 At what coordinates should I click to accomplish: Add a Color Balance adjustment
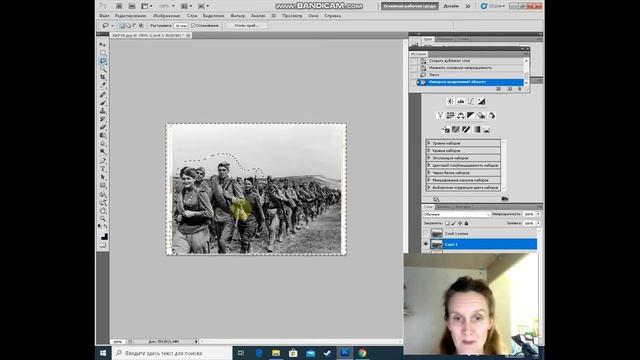click(460, 116)
